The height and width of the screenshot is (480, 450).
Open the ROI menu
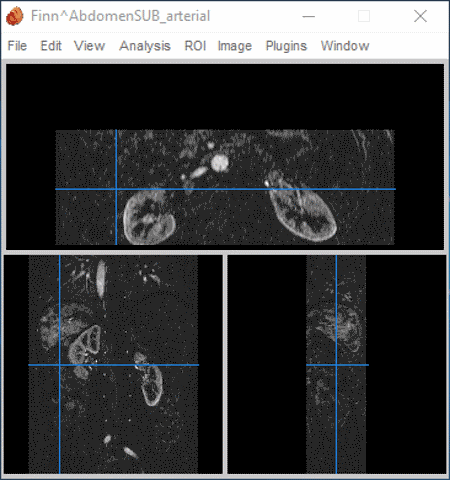coord(195,46)
